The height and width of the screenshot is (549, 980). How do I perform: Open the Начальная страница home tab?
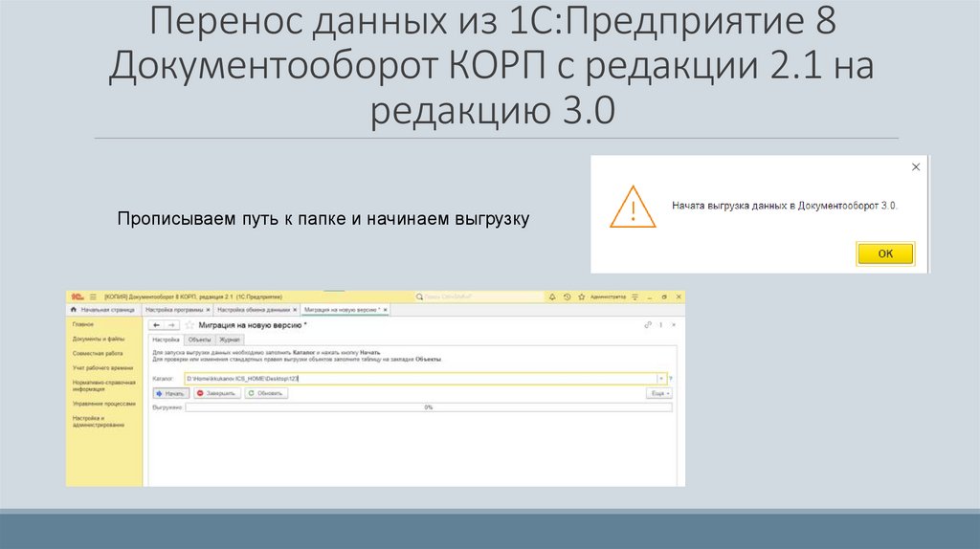(103, 310)
